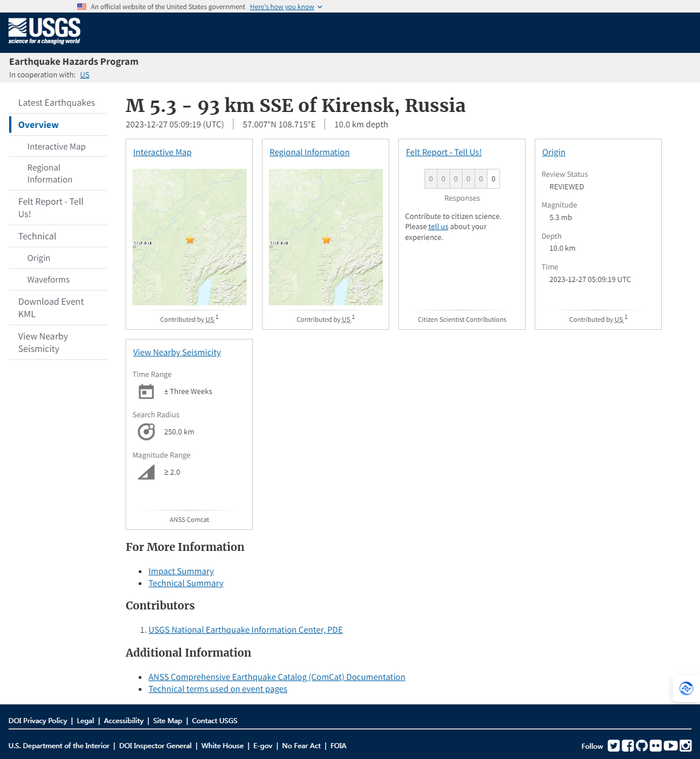Click '250.0 km' search radius value

(179, 432)
